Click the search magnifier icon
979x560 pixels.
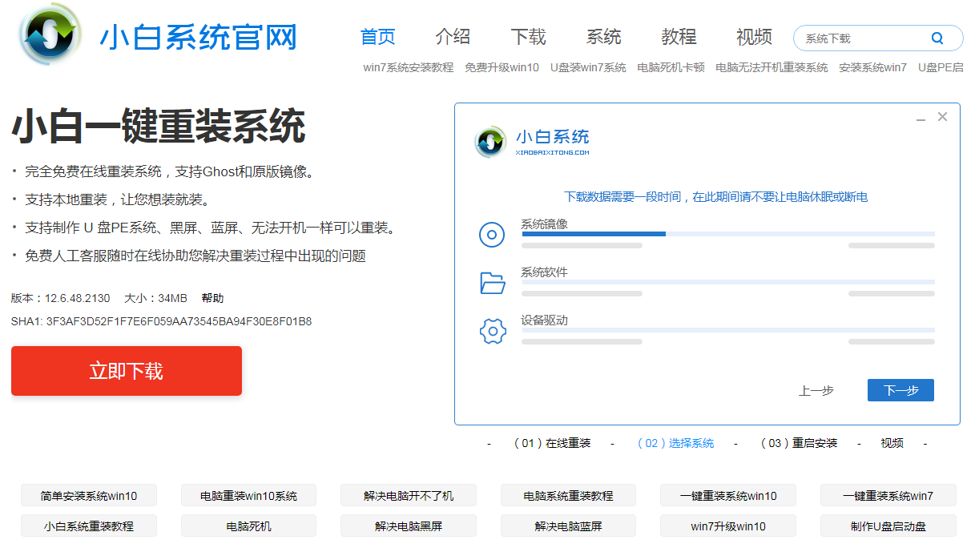coord(937,38)
